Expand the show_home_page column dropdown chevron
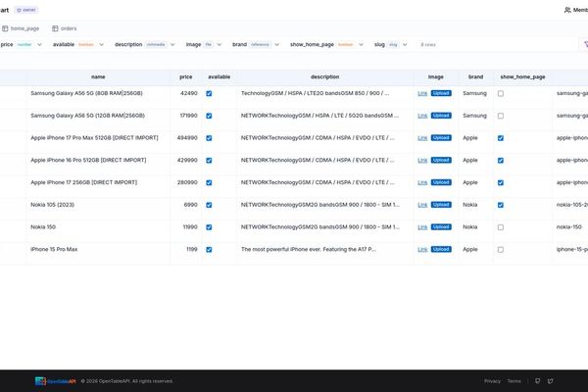Screen dimensions: 588x392 coord(361,45)
